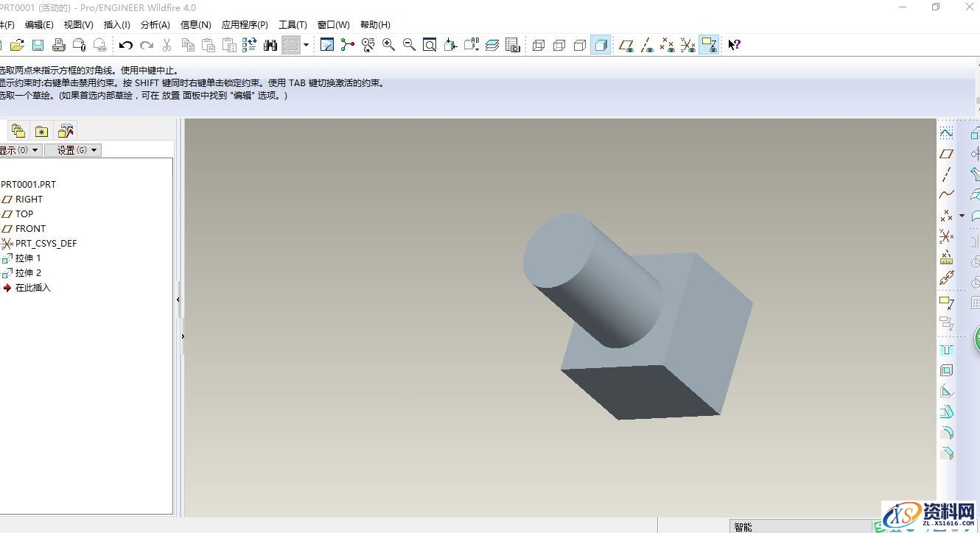Toggle shaded display mode button
980x533 pixels.
pos(601,46)
